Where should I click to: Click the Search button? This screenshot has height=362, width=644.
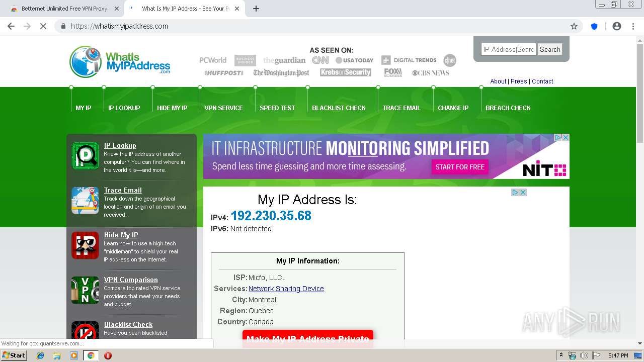(x=550, y=49)
